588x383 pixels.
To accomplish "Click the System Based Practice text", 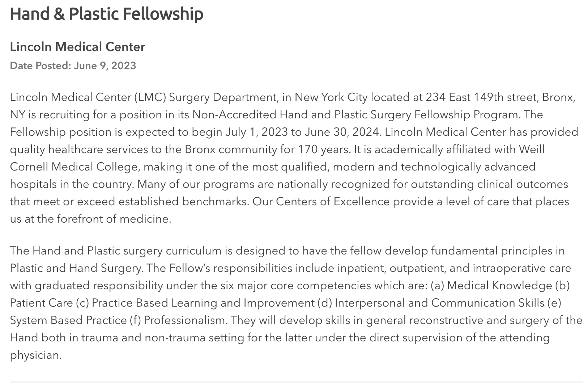I will point(68,320).
